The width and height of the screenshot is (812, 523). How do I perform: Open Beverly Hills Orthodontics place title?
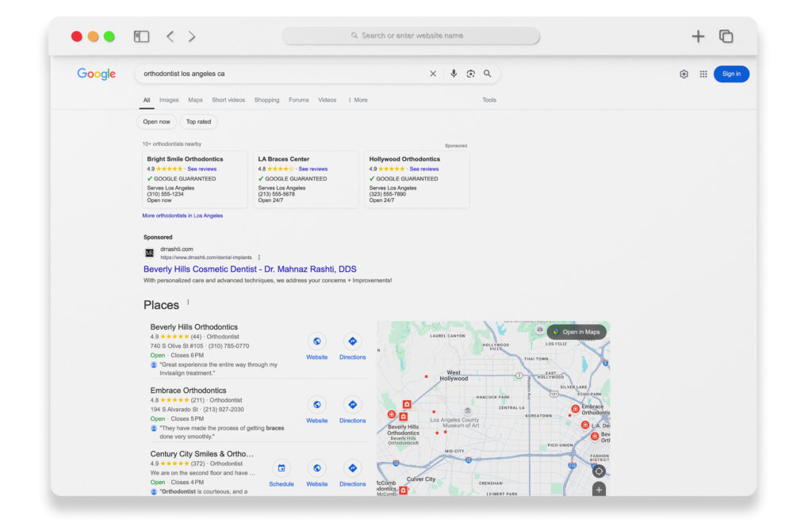coord(194,327)
